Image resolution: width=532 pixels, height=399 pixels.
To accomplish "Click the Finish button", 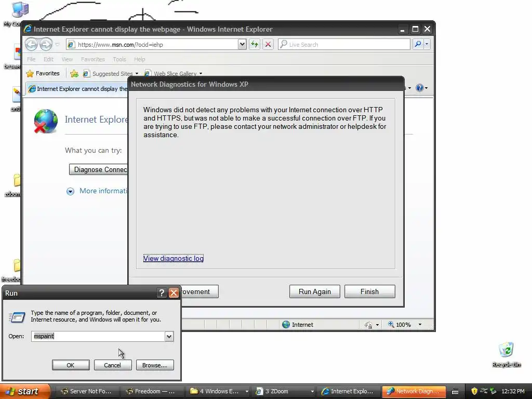I will click(369, 291).
